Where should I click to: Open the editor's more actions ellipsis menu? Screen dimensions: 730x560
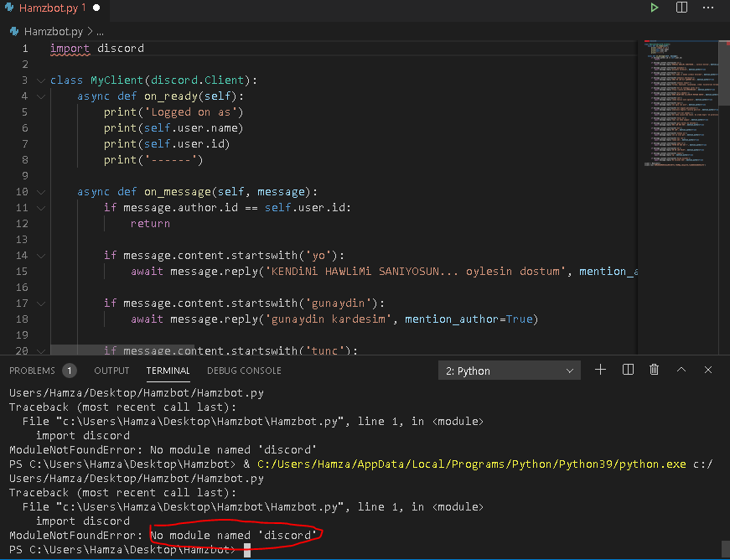709,8
